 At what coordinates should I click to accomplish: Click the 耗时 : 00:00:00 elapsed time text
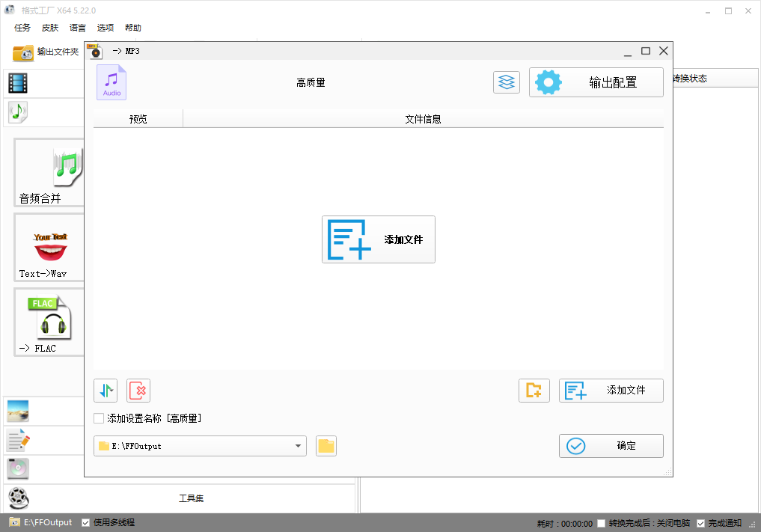tap(565, 524)
